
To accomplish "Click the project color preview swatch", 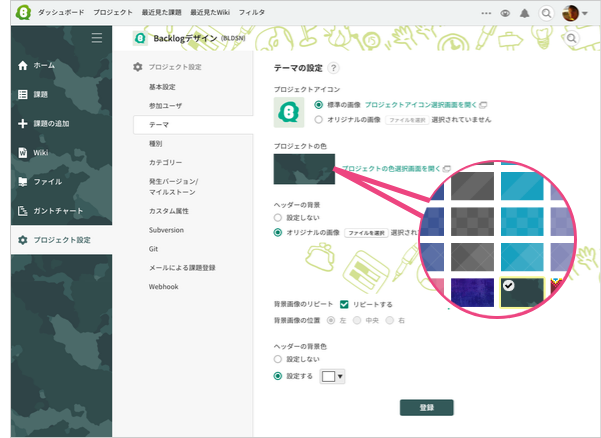I will pyautogui.click(x=304, y=169).
